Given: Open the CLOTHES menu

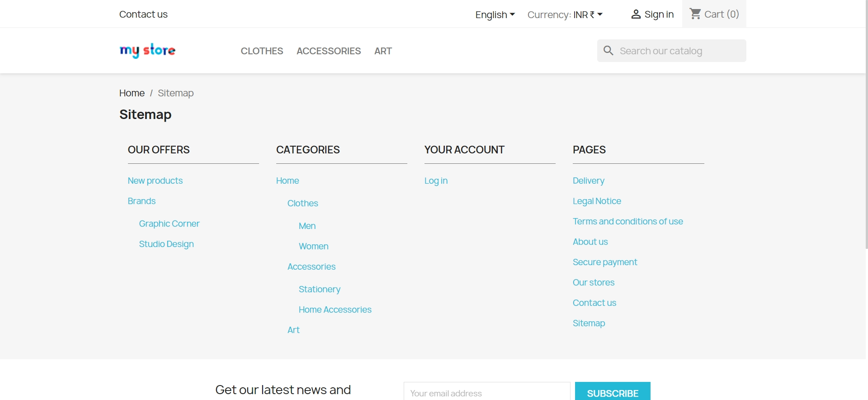Looking at the screenshot, I should point(262,51).
